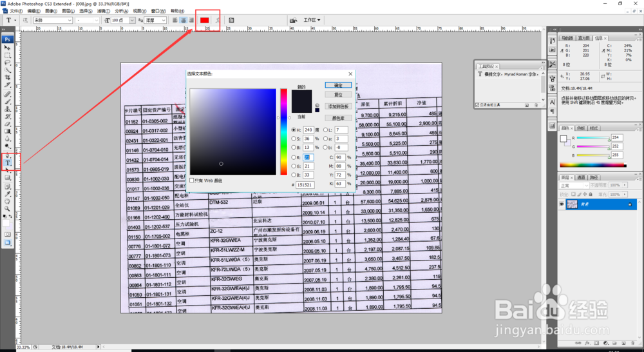Image resolution: width=644 pixels, height=352 pixels.
Task: Click the create warped text icon
Action: [218, 20]
